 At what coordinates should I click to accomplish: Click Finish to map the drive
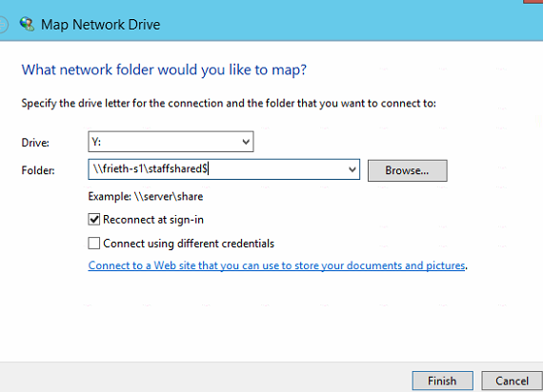[x=443, y=381]
